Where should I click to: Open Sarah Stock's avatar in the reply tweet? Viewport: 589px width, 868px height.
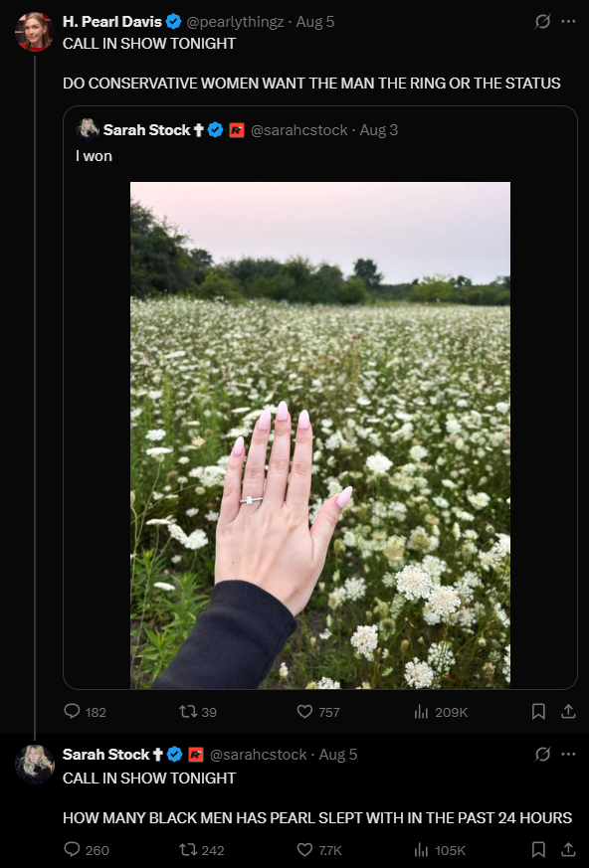35,764
